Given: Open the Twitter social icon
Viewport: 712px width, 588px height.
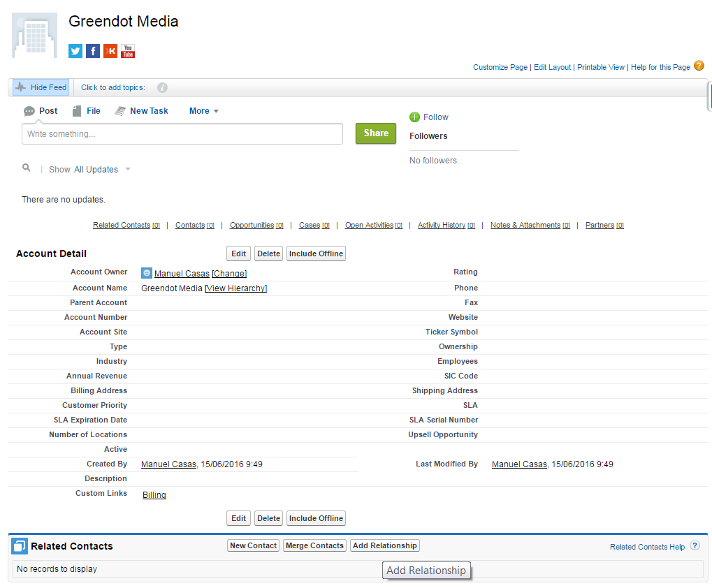Looking at the screenshot, I should [75, 51].
